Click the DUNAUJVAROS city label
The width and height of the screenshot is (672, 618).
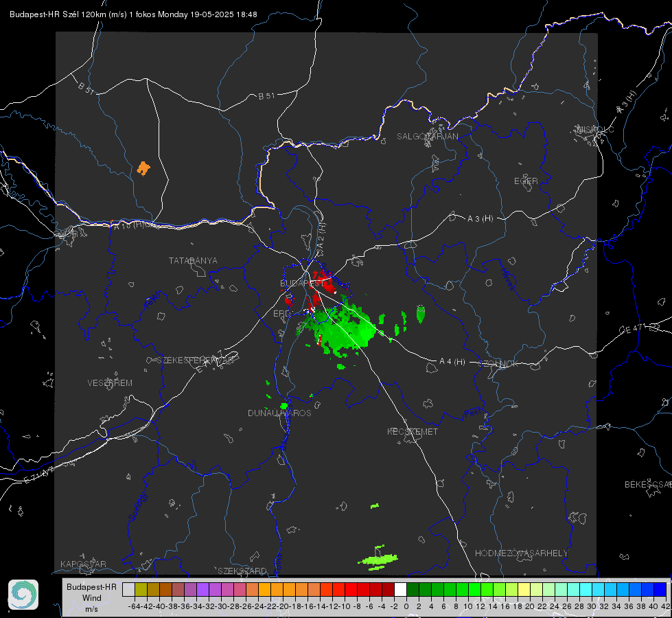[279, 413]
